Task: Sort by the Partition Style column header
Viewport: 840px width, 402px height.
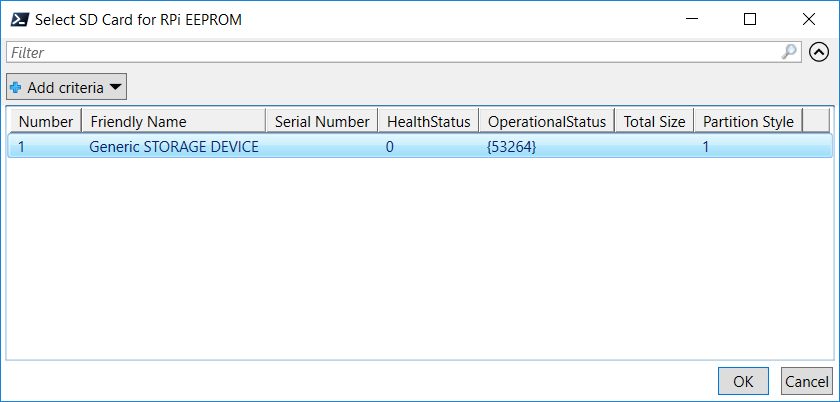Action: pos(748,122)
